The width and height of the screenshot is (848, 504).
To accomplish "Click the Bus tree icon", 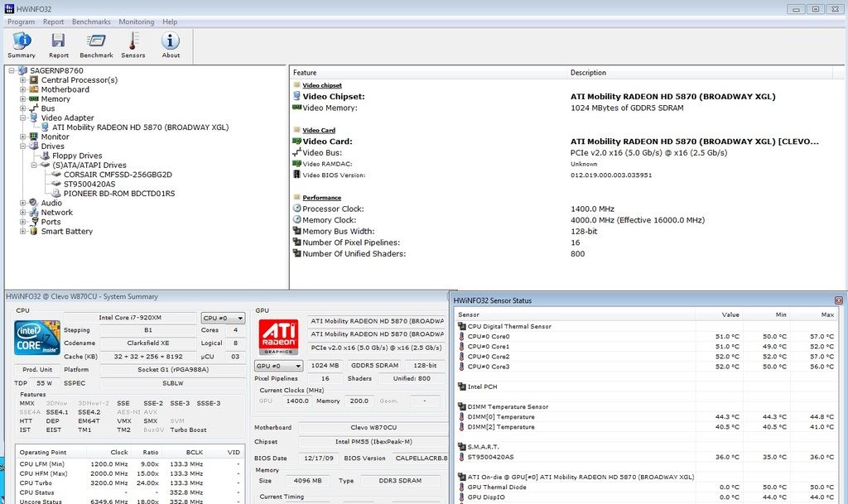I will tap(34, 108).
